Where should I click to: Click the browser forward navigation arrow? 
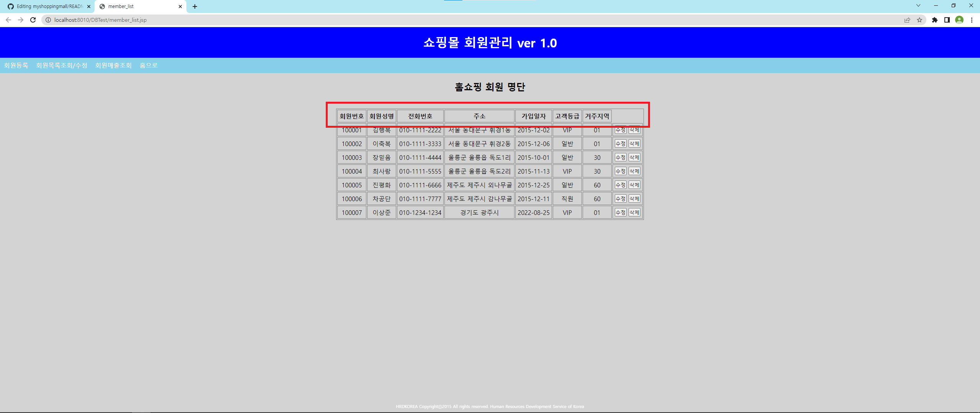pos(21,20)
